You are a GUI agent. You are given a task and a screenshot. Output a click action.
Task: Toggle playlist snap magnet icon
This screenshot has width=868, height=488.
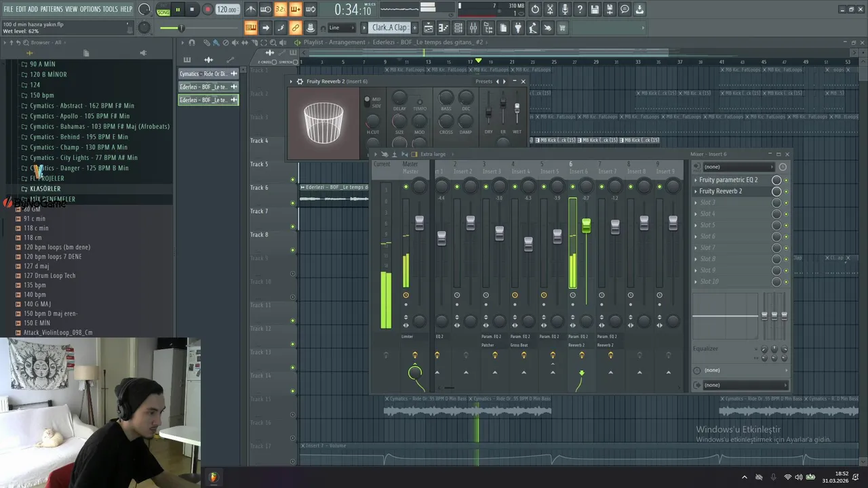(192, 42)
